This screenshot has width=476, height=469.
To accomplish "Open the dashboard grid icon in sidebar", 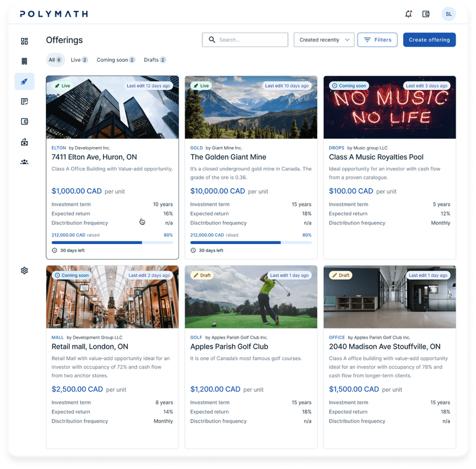I will 24,42.
